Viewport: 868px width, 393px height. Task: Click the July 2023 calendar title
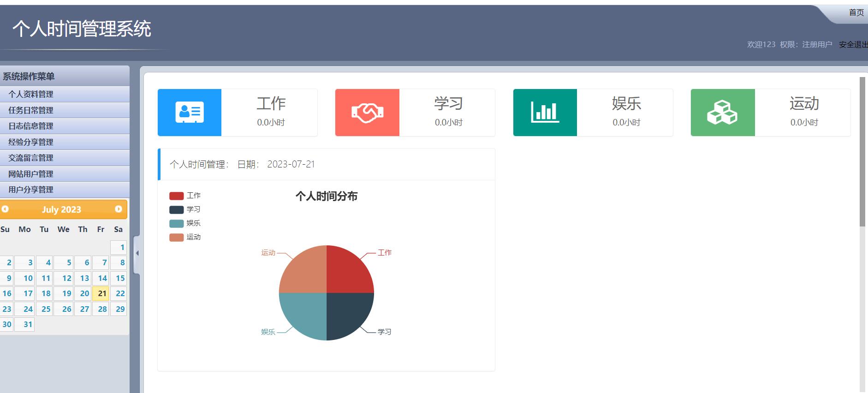[x=61, y=209]
